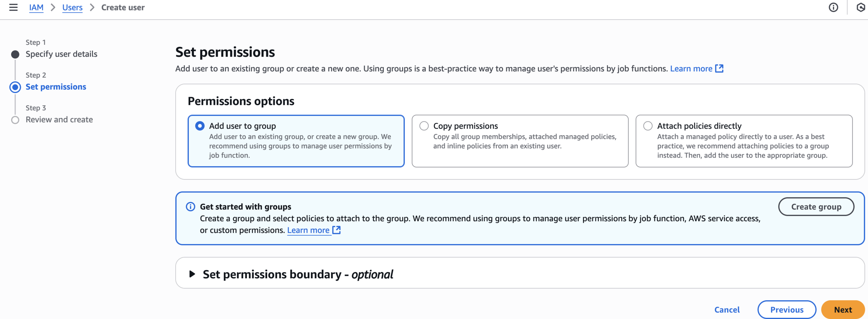868x319 pixels.
Task: Click the info icon beside Get started with groups
Action: coord(191,207)
